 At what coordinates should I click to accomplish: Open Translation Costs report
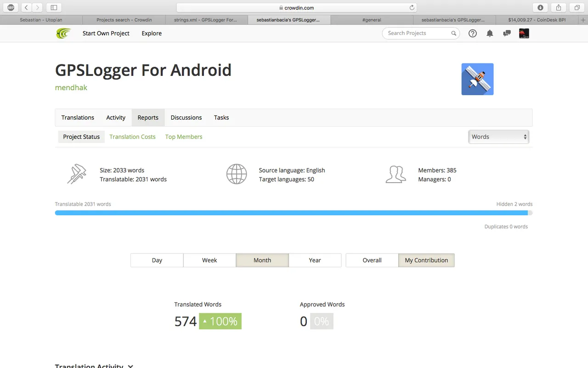point(132,137)
